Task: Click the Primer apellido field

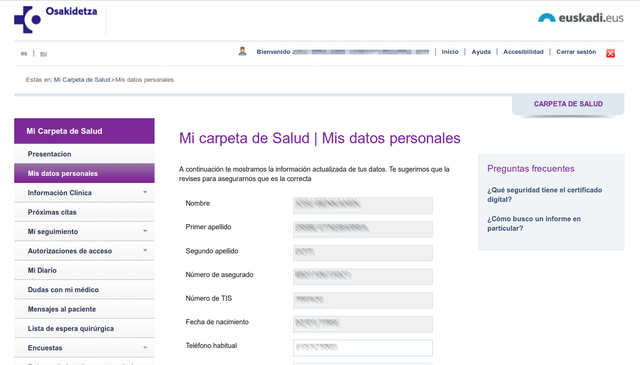Action: pos(363,229)
